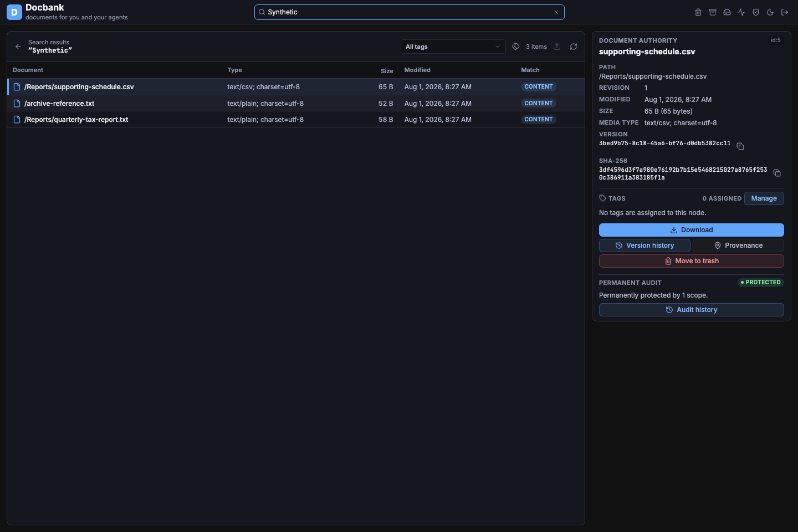Click the PROTECTED status badge
Viewport: 798px width, 532px height.
click(761, 283)
